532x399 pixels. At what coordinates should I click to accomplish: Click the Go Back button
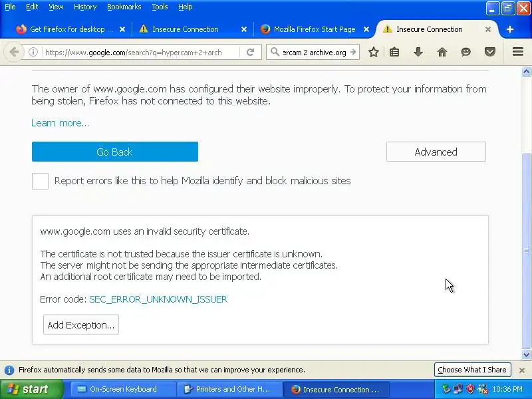pyautogui.click(x=115, y=152)
